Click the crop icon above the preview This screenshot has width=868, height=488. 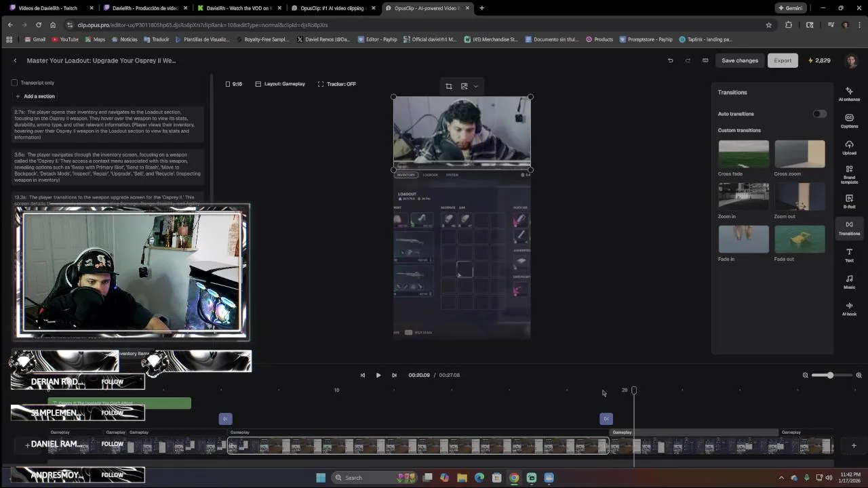coord(448,86)
